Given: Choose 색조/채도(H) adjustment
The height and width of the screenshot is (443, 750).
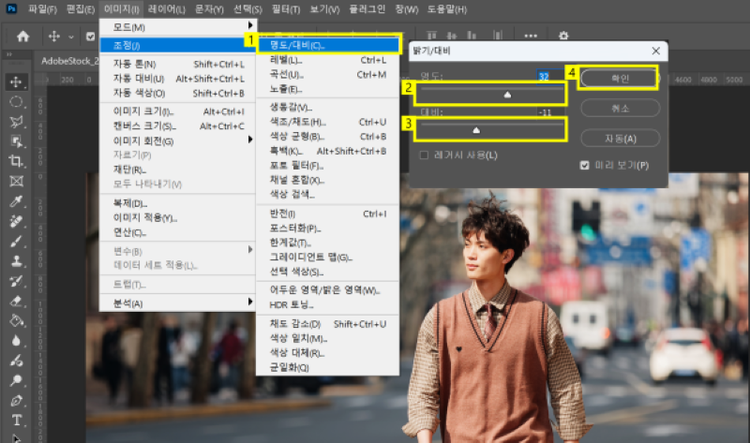Looking at the screenshot, I should pos(328,122).
